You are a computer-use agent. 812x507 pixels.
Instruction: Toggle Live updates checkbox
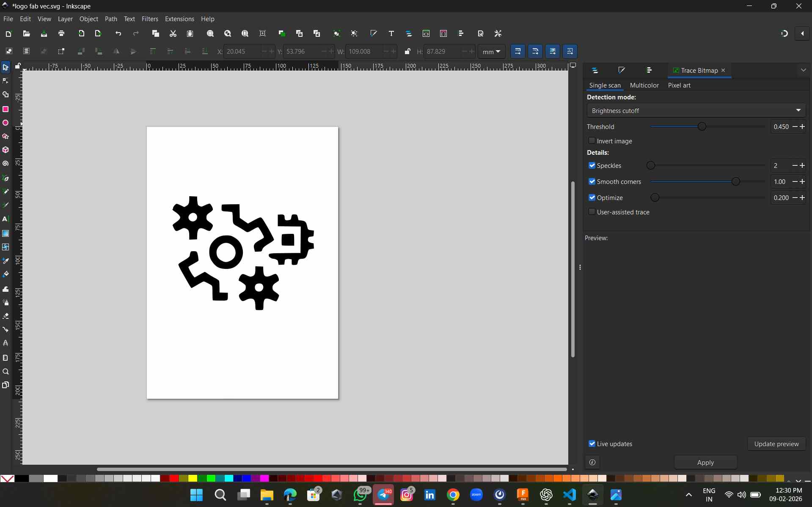(592, 444)
